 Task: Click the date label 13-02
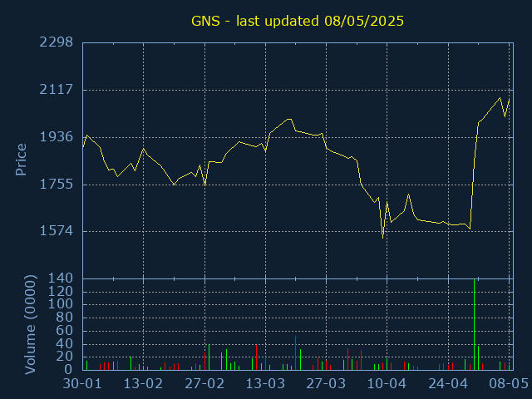point(143,384)
